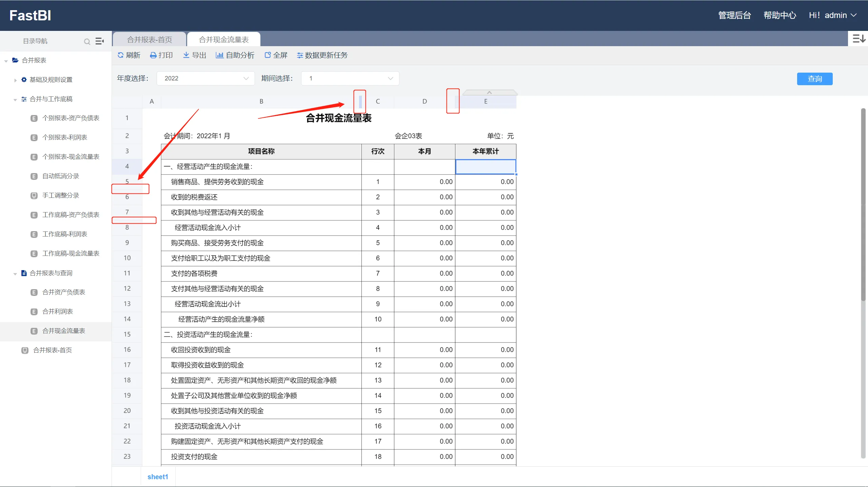The image size is (868, 487).
Task: Click the 项目名称 header cell
Action: pyautogui.click(x=261, y=151)
